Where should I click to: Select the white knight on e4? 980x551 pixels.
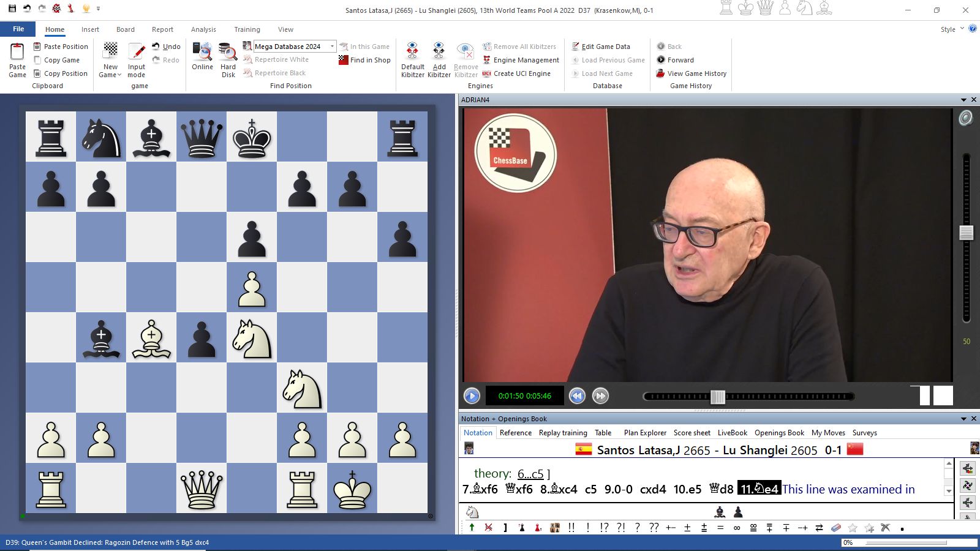pyautogui.click(x=252, y=339)
